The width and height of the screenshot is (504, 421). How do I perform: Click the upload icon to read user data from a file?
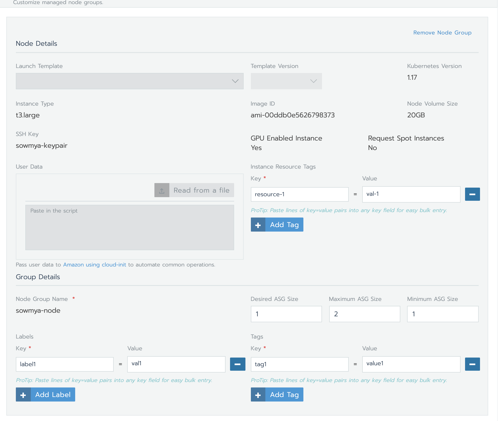coord(162,190)
